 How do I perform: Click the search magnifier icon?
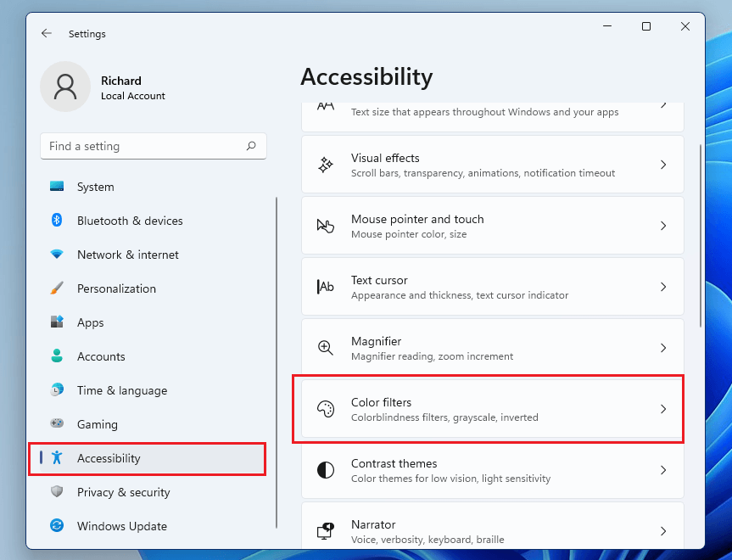pos(251,146)
